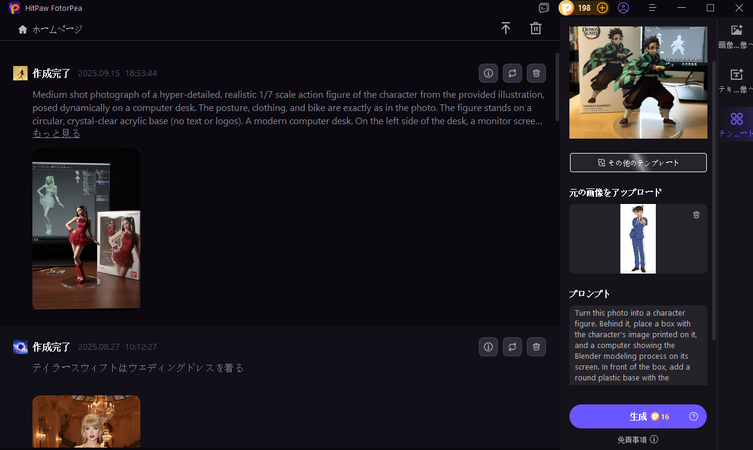The width and height of the screenshot is (753, 450).
Task: Click the 'Medium shot photograph' prompt description
Action: pyautogui.click(x=288, y=108)
